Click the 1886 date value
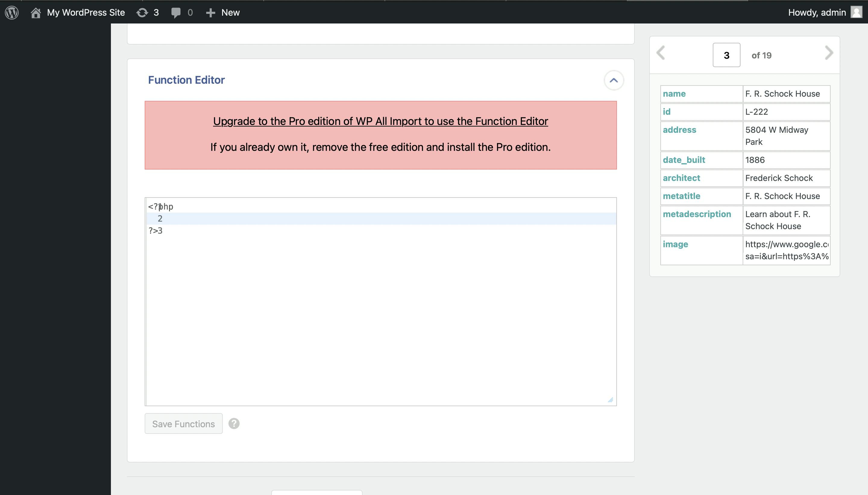 [x=755, y=160]
